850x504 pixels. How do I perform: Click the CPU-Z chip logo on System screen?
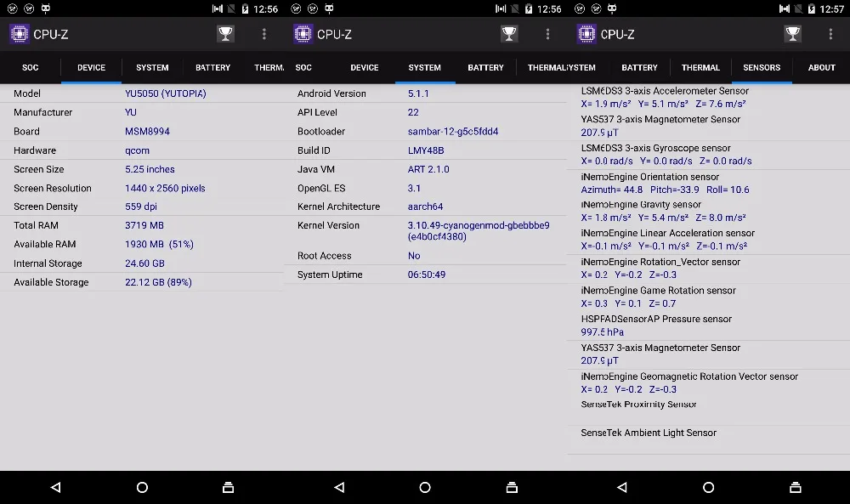[x=303, y=34]
